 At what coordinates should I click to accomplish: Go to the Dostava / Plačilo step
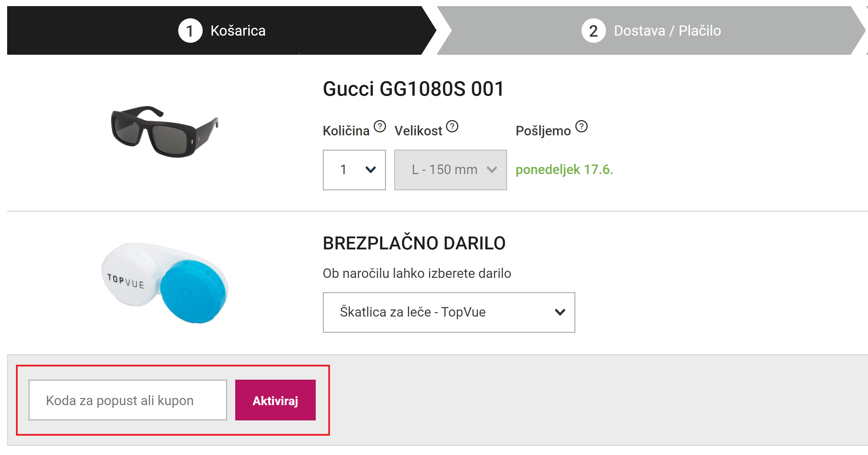point(651,31)
